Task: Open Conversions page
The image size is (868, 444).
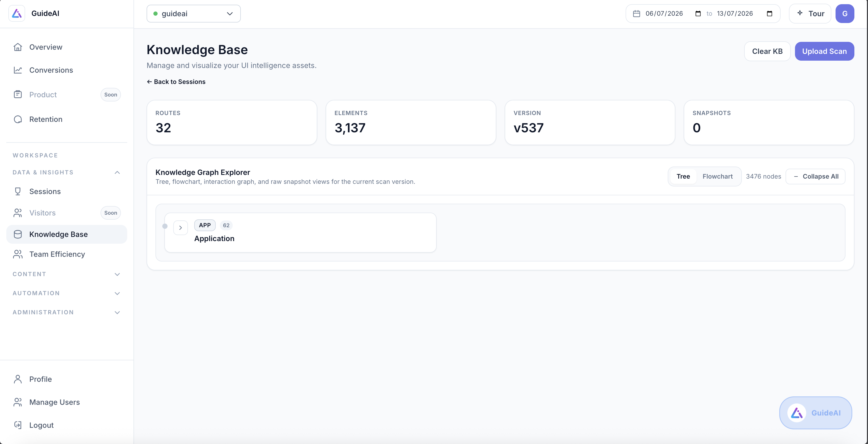Action: 67,70
